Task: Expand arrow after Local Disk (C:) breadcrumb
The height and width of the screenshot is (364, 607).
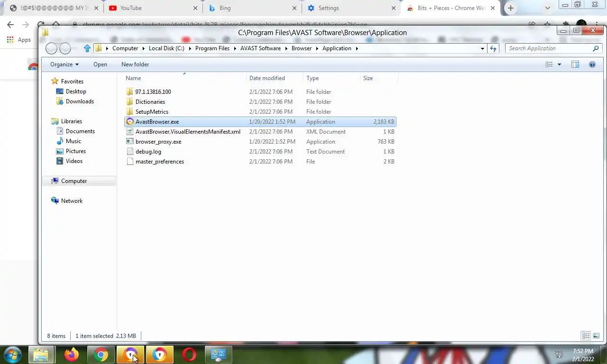Action: coord(189,48)
